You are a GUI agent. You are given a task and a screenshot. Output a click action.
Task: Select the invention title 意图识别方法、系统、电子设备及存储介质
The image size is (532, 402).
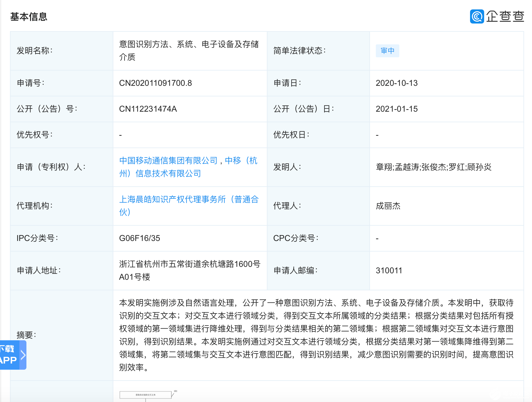189,51
